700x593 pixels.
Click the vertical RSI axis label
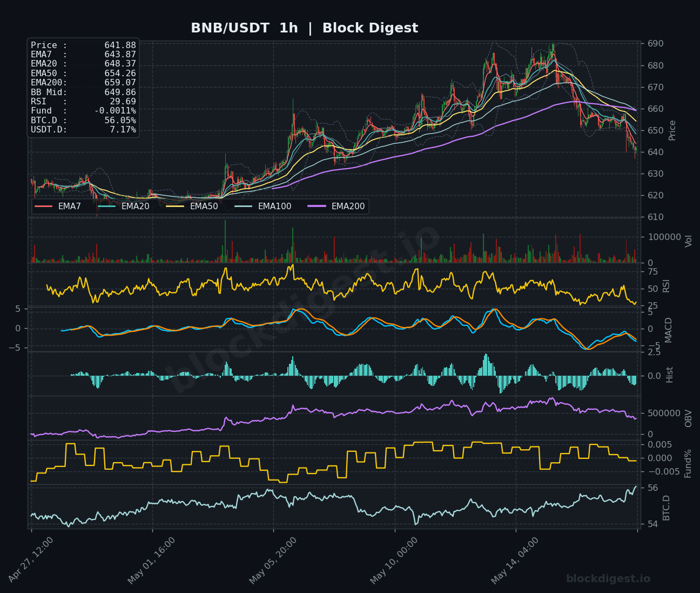667,285
